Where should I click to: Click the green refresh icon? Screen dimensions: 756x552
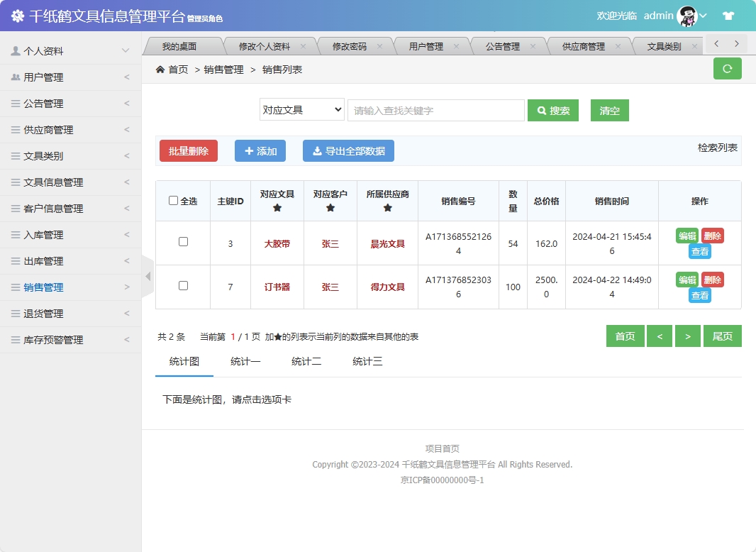pyautogui.click(x=727, y=68)
